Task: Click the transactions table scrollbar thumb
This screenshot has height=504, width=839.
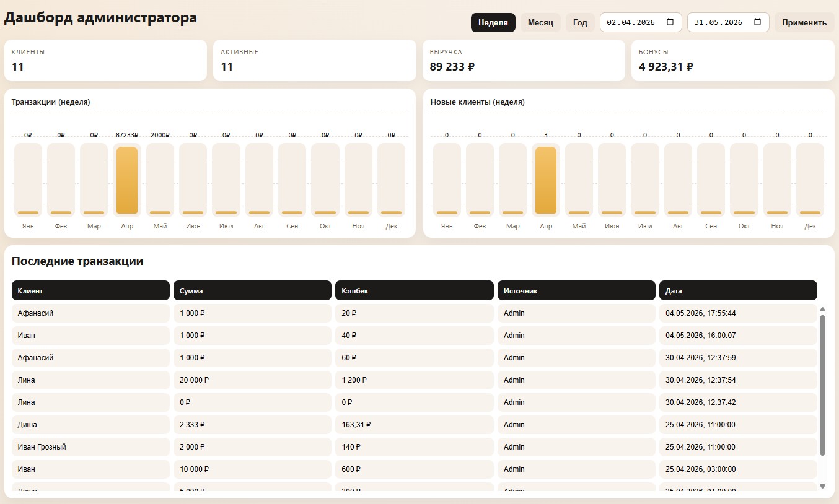Action: [x=822, y=385]
